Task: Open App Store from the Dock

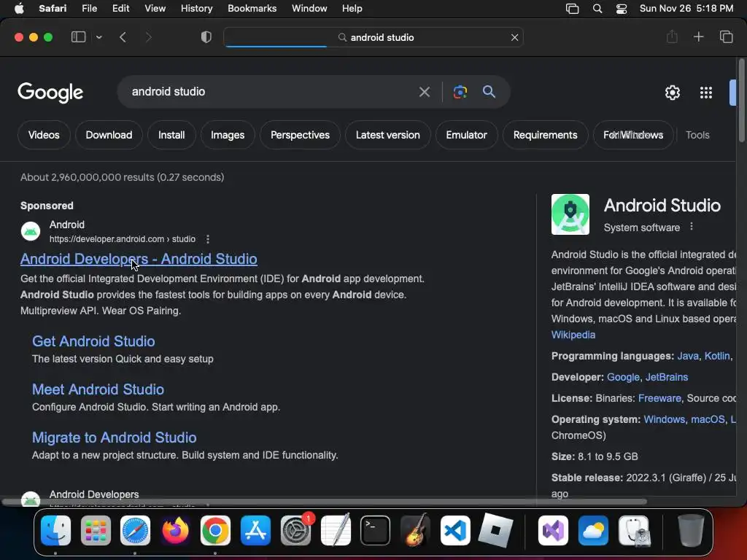Action: pos(255,530)
